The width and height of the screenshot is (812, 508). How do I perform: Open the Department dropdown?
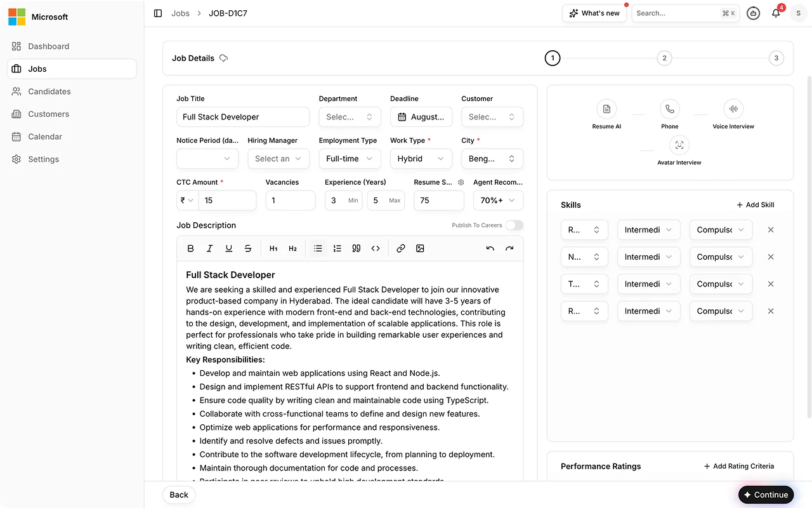350,117
